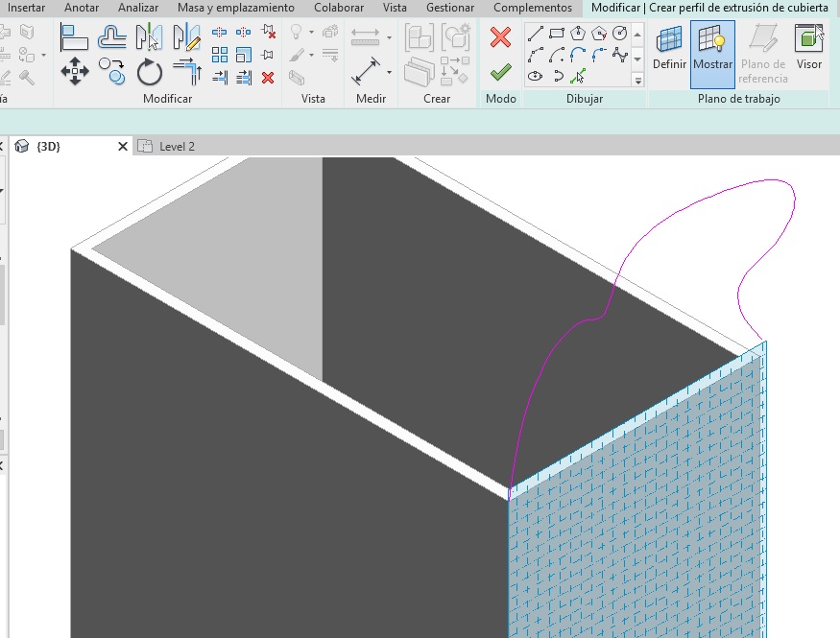Viewport: 840px width, 638px height.
Task: Close the {3D} view tab
Action: coord(123,147)
